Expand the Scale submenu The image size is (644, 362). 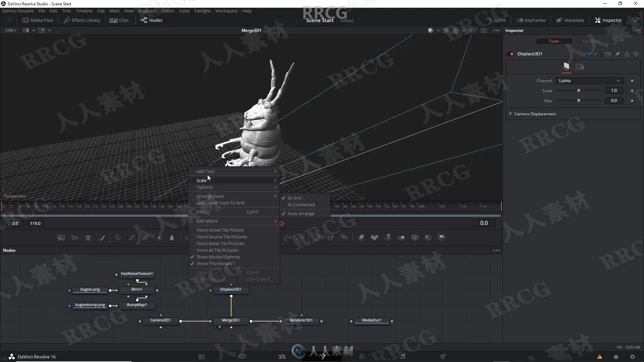[234, 180]
